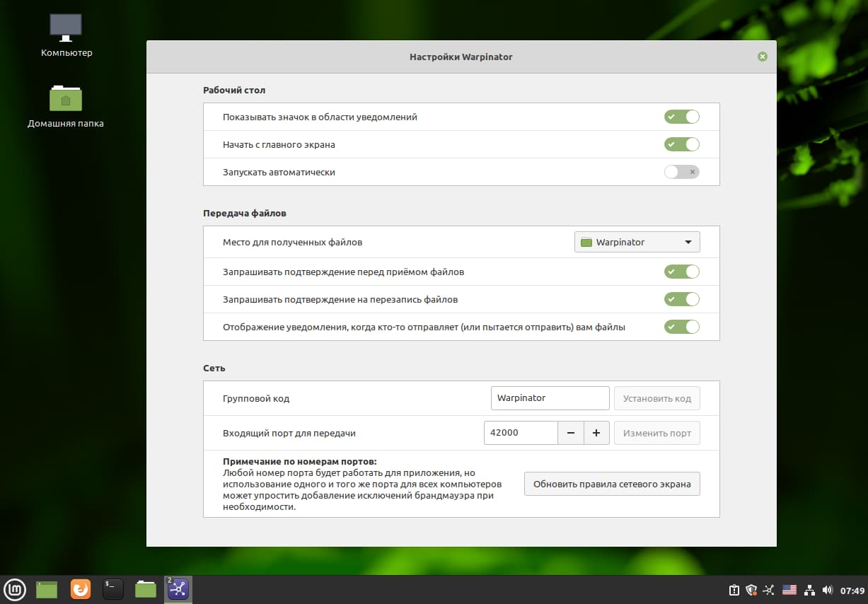Close the Настройки Warpinator window
Viewport: 868px width, 604px height.
[762, 57]
